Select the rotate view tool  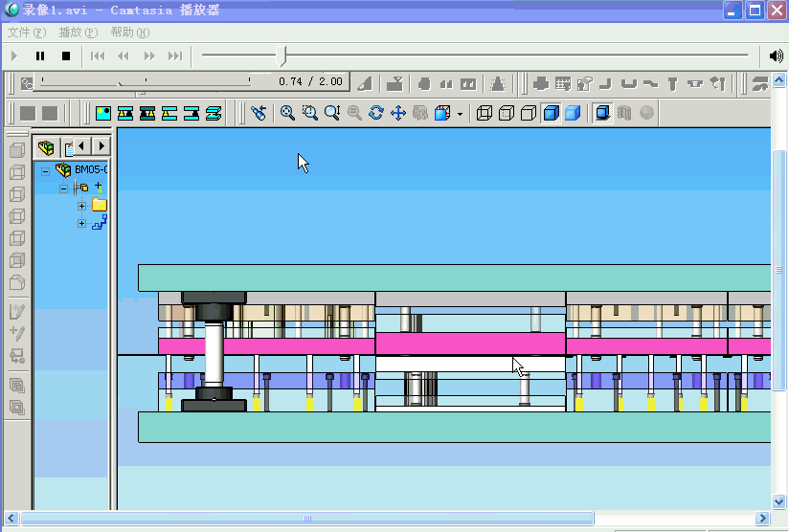(376, 113)
